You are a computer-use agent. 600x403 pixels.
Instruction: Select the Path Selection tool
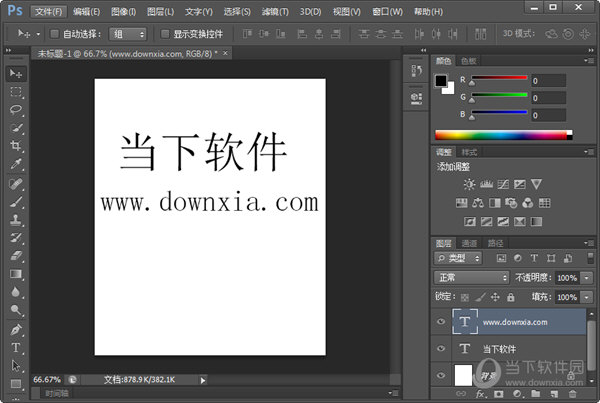tap(16, 366)
